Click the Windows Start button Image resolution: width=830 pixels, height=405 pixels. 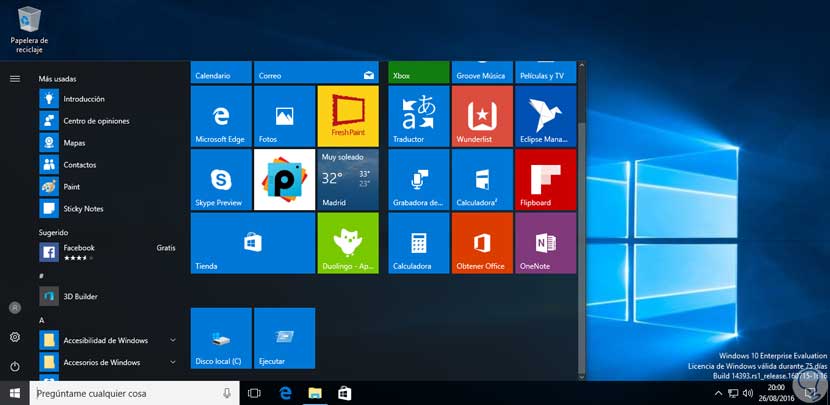[15, 393]
